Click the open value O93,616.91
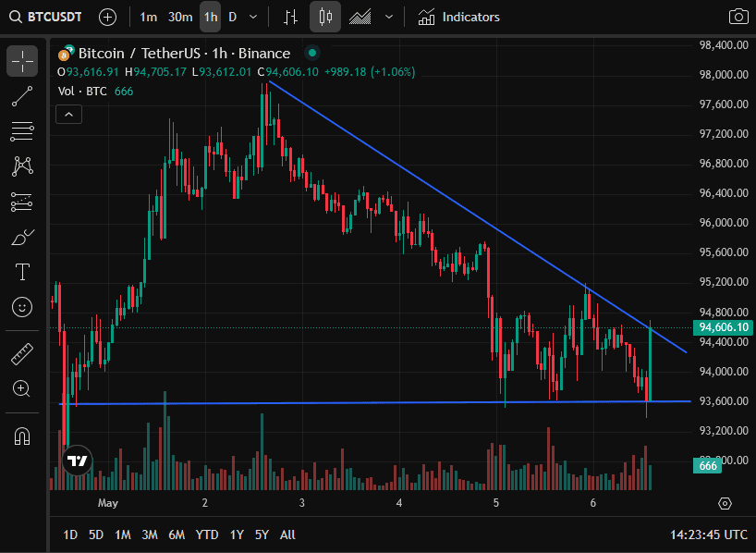756x553 pixels. pos(88,72)
